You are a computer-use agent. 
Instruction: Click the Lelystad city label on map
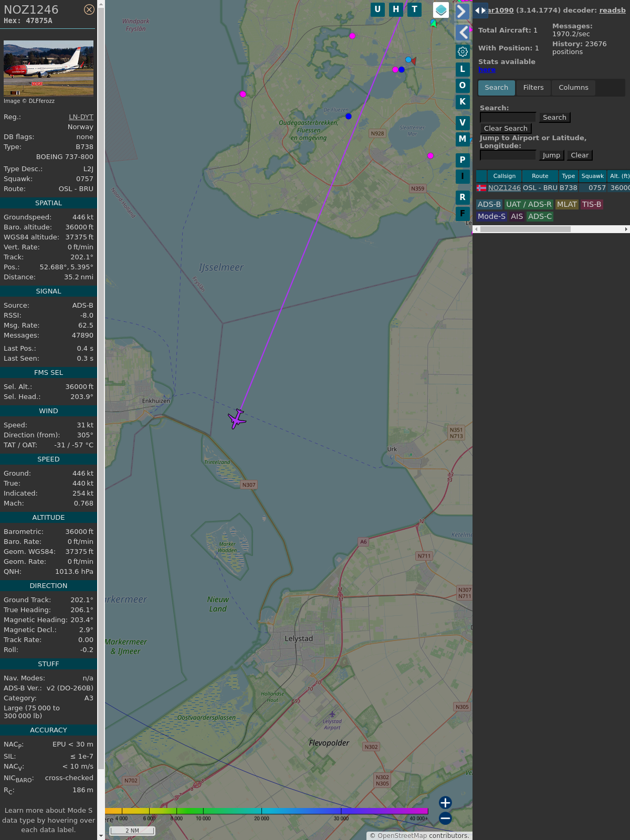299,639
